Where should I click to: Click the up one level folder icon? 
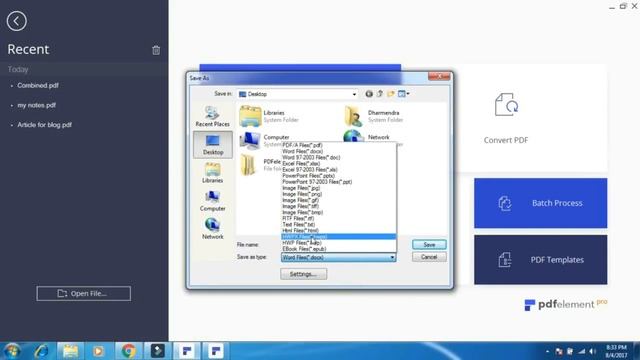380,94
